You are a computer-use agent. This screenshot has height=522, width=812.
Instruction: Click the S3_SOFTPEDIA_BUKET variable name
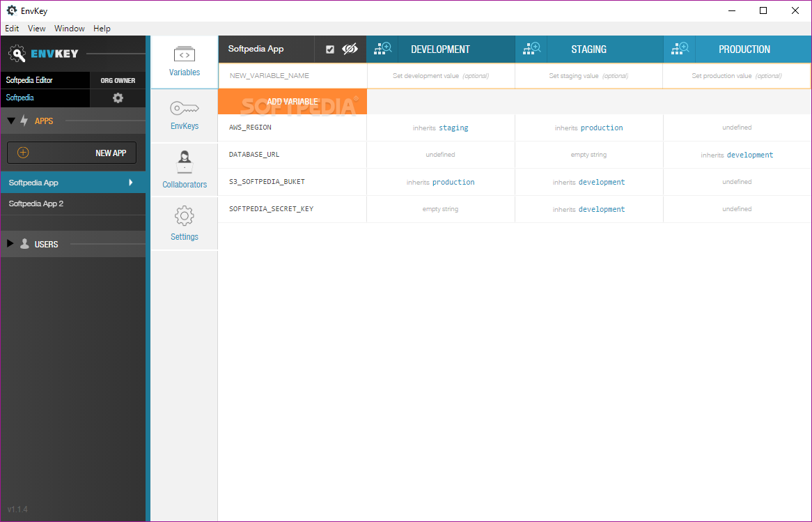[267, 181]
